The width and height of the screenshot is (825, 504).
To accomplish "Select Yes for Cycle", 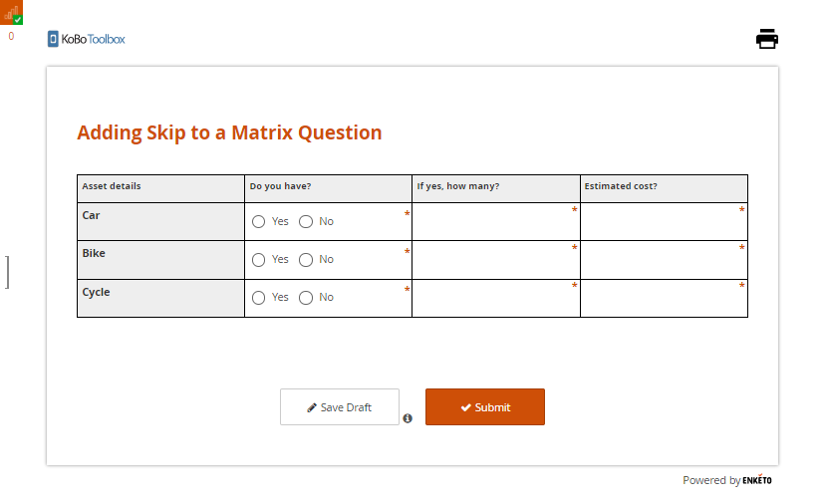I will pyautogui.click(x=259, y=297).
